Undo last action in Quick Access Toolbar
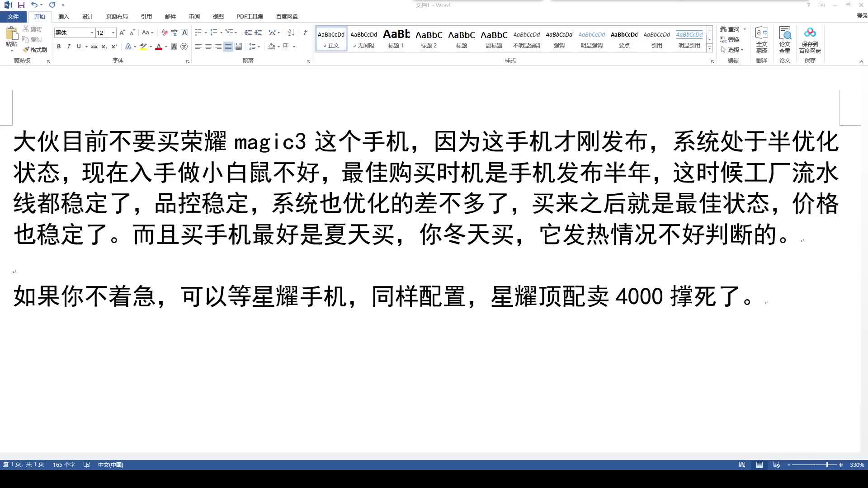 (34, 5)
